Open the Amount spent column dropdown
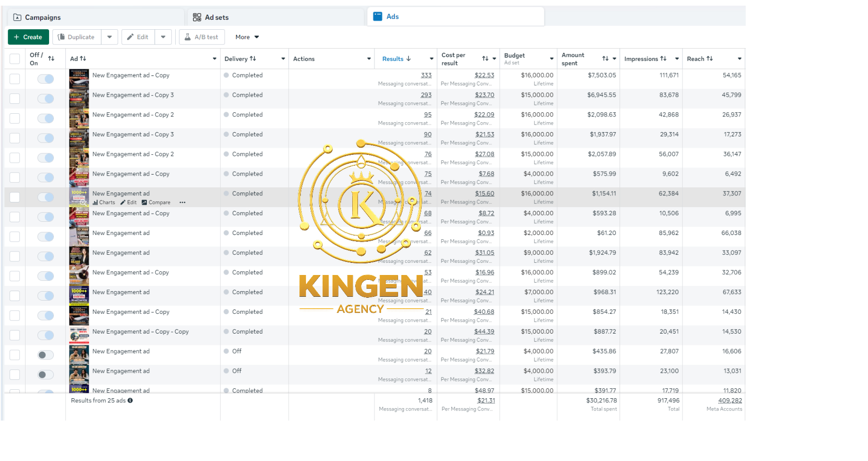The image size is (868, 461). tap(614, 59)
